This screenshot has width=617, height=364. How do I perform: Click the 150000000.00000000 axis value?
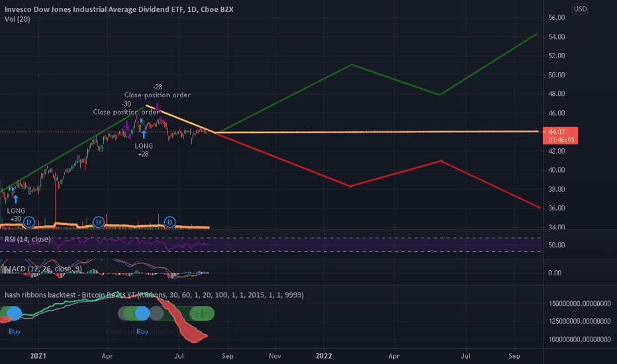coord(580,303)
